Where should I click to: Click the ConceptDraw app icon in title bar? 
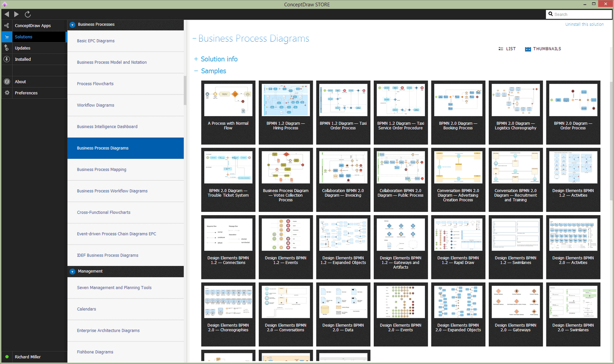[x=5, y=4]
